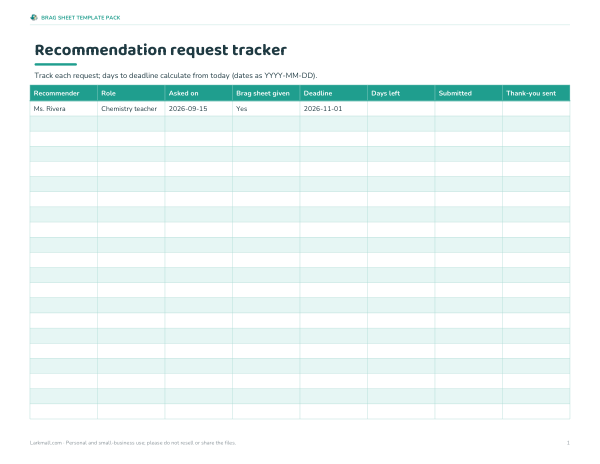The height and width of the screenshot is (464, 600).
Task: Click the page number 1 in footer
Action: tap(568, 443)
